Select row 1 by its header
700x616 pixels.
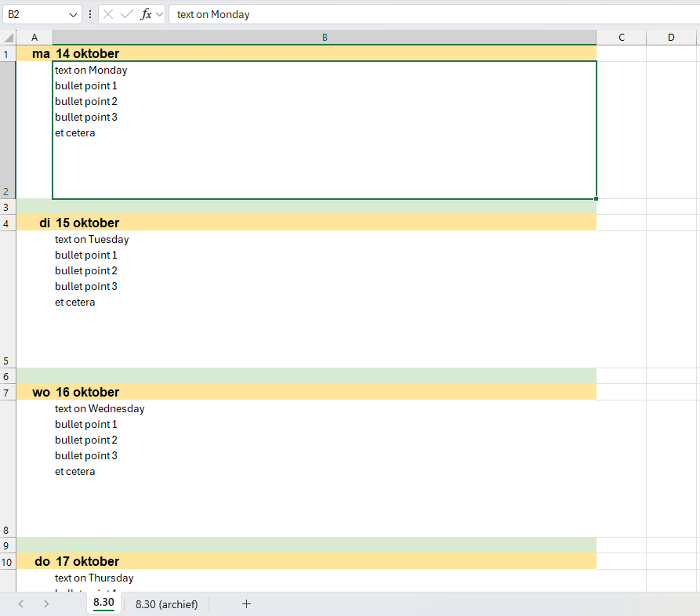(x=6, y=53)
